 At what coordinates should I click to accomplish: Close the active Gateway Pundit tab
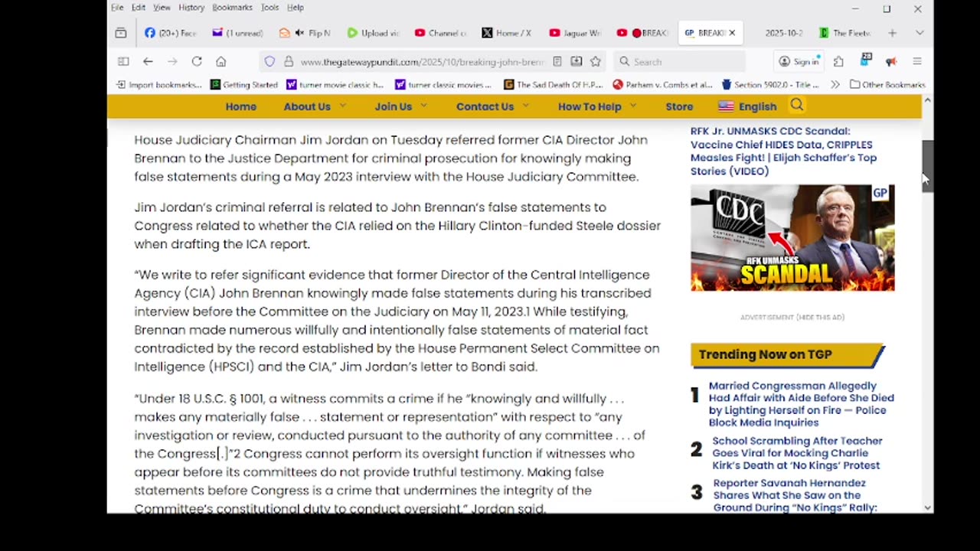coord(732,33)
